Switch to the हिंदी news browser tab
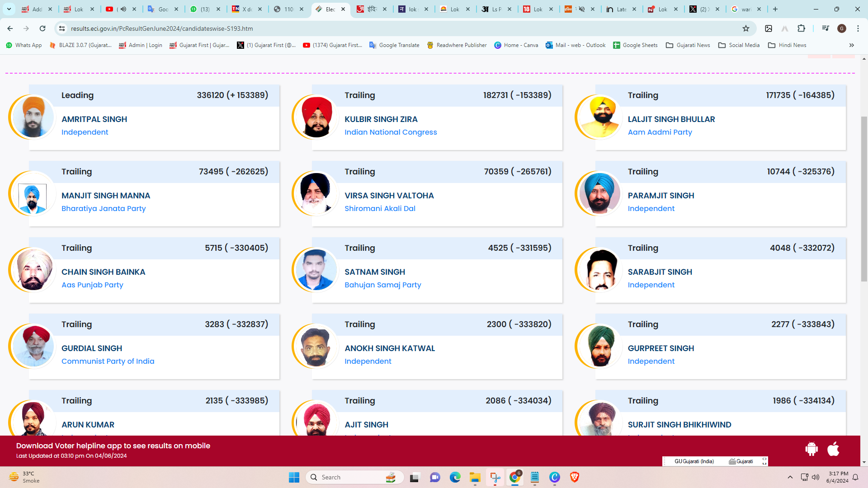The image size is (868, 488). [x=372, y=9]
